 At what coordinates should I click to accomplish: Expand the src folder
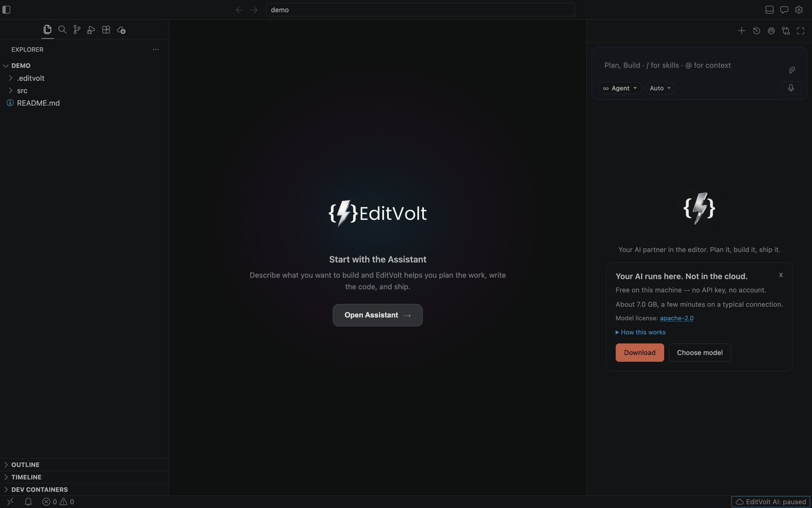pyautogui.click(x=84, y=90)
